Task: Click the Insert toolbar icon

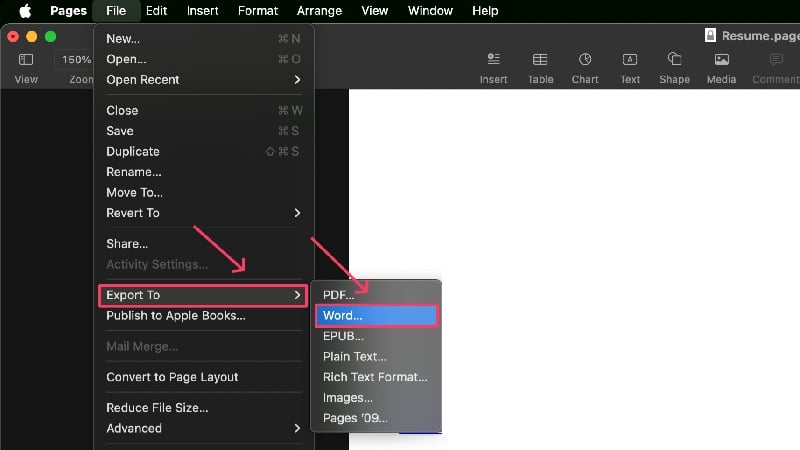Action: 493,59
